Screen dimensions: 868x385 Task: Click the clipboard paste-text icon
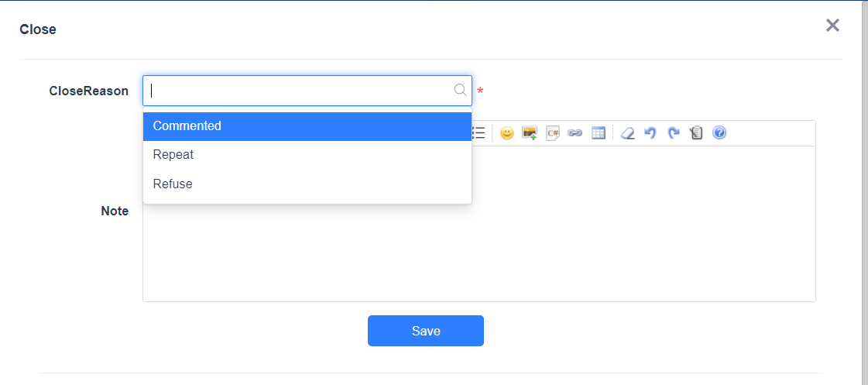coord(696,133)
